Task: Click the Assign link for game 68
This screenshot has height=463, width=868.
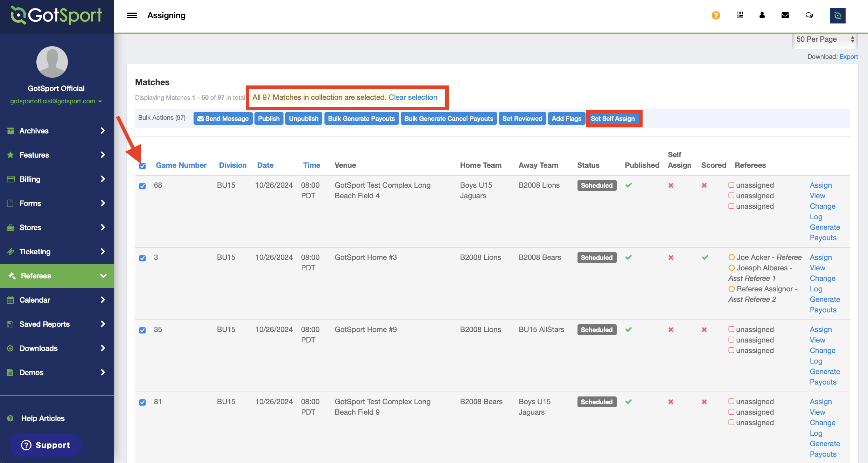Action: [820, 185]
